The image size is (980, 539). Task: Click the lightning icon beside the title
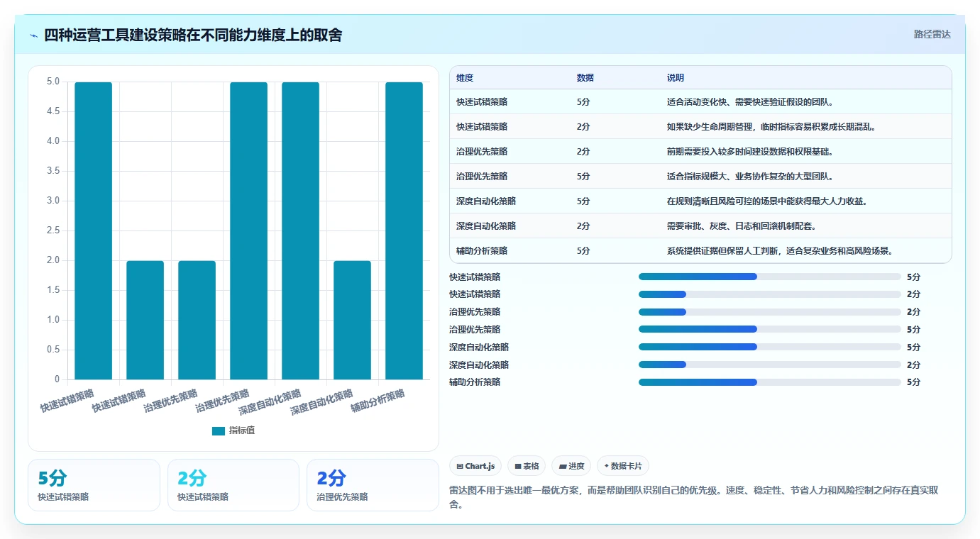pyautogui.click(x=33, y=35)
